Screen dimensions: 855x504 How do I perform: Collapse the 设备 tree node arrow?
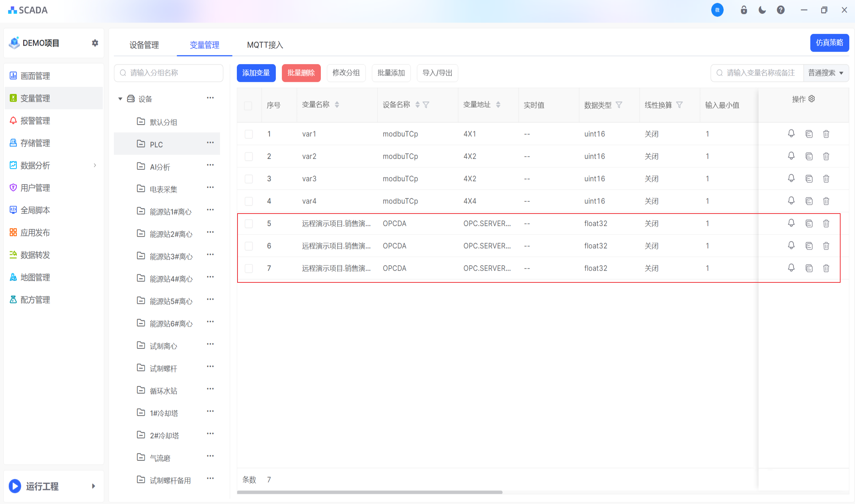tap(120, 99)
